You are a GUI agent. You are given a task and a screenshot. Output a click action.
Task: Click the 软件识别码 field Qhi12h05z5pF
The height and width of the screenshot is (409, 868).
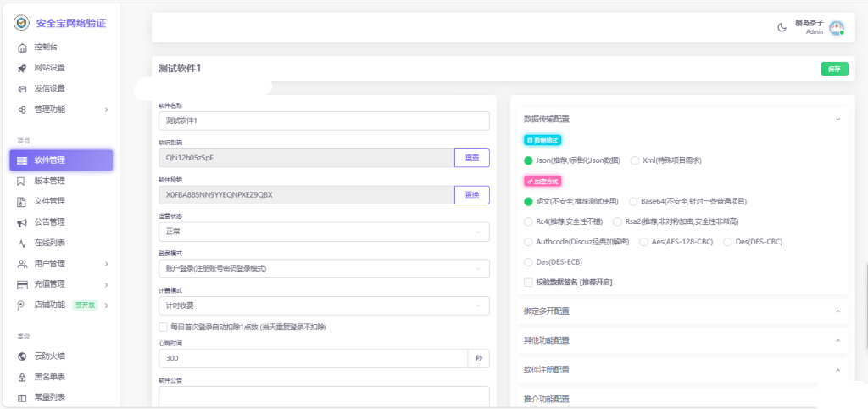(x=307, y=158)
